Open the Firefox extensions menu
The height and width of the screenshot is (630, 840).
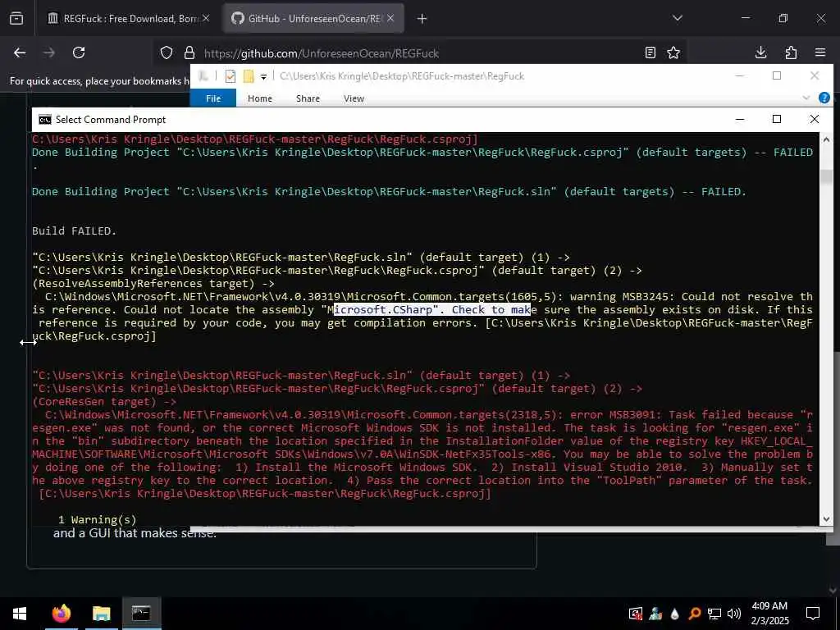coord(791,52)
